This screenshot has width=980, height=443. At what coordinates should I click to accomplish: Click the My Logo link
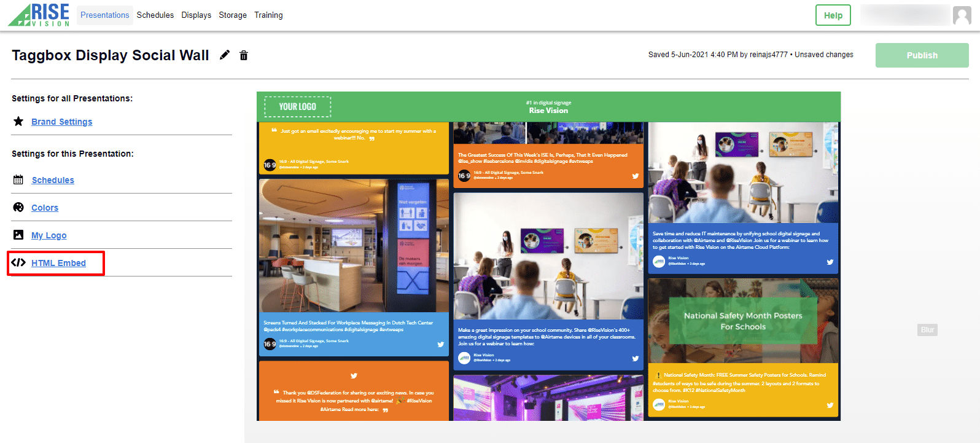(49, 235)
